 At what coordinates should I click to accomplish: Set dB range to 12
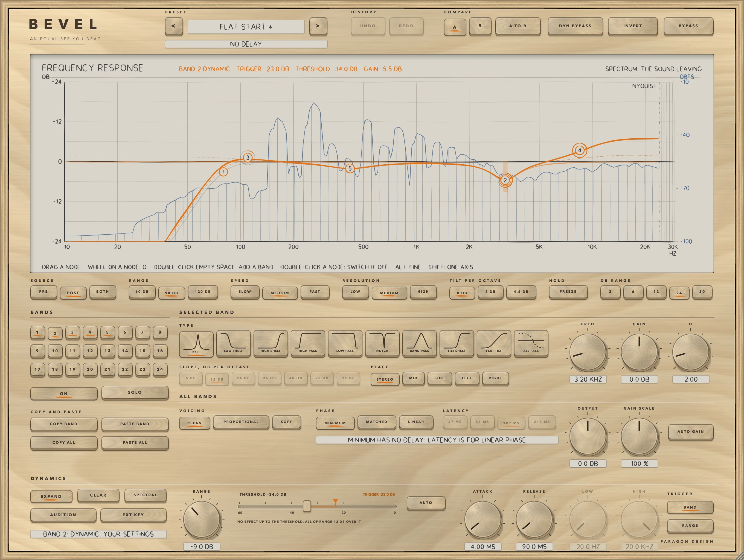click(656, 292)
